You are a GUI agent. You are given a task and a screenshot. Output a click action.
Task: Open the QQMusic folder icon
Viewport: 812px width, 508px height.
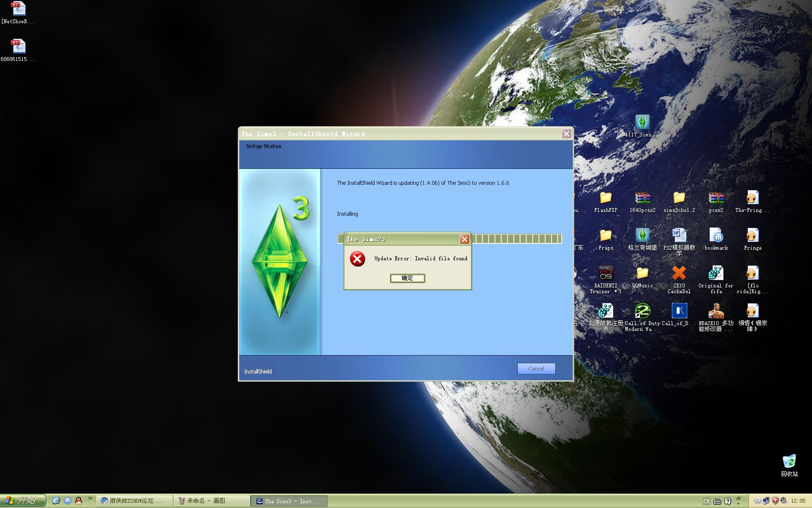click(642, 277)
